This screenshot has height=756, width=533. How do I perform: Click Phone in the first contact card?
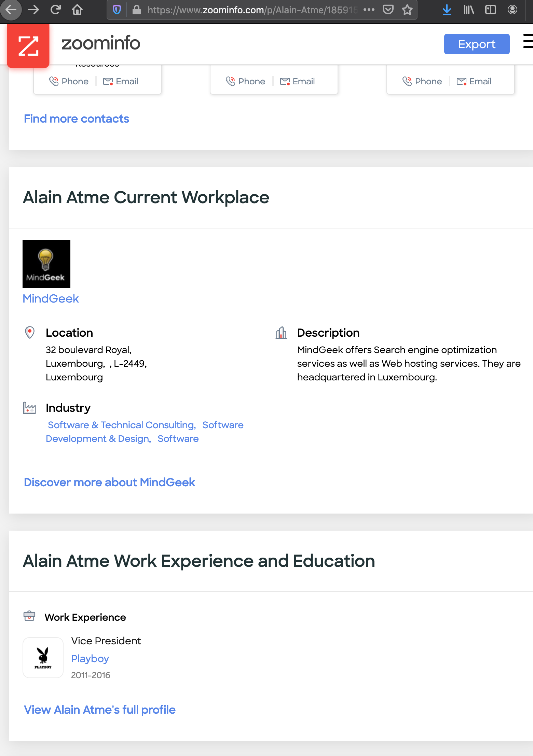coord(69,81)
